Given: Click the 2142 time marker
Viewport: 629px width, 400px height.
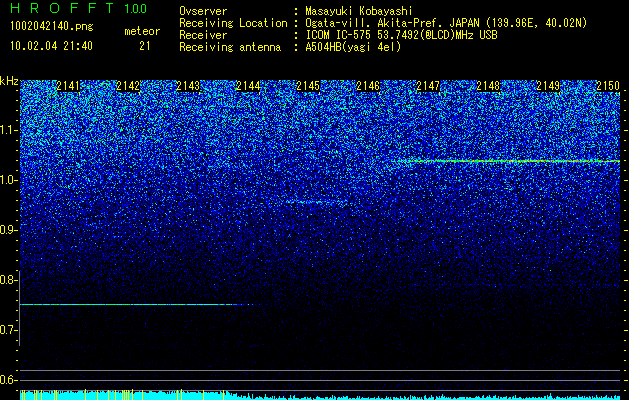Looking at the screenshot, I should tap(128, 86).
